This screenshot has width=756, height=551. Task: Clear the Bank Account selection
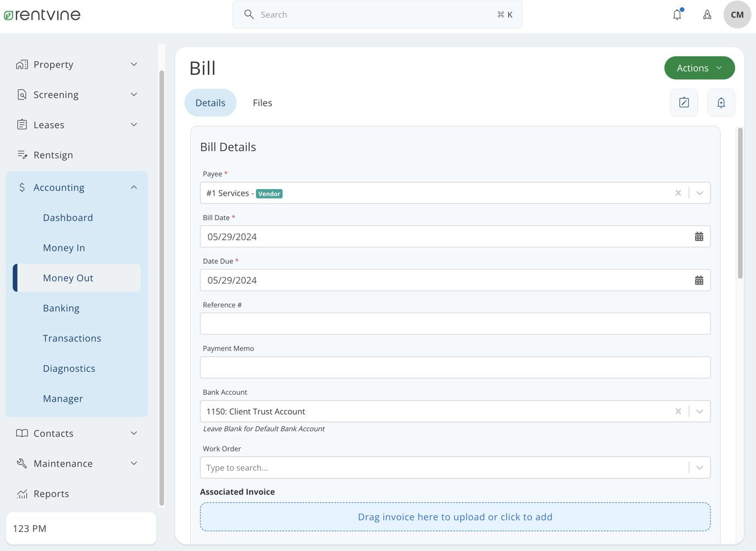coord(678,411)
